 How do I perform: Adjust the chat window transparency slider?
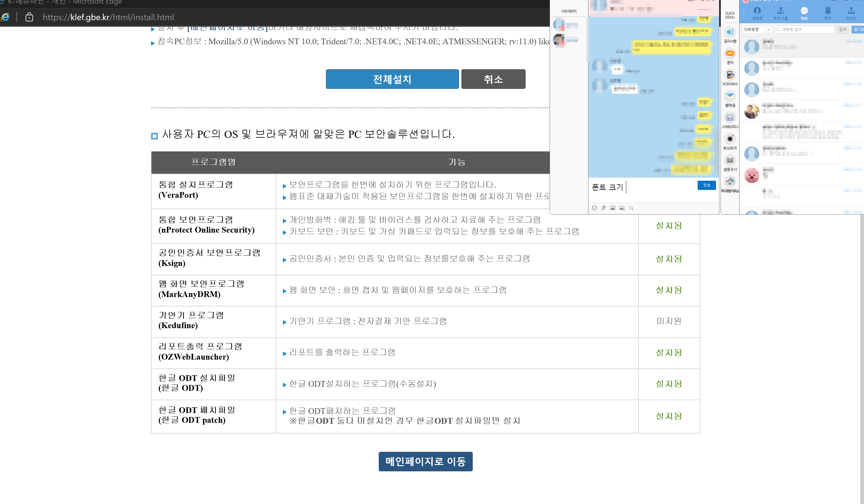pyautogui.click(x=711, y=10)
